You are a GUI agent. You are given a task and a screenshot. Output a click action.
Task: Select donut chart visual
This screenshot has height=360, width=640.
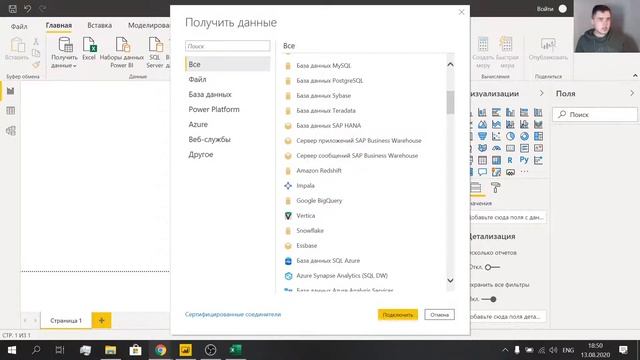[x=524, y=136]
